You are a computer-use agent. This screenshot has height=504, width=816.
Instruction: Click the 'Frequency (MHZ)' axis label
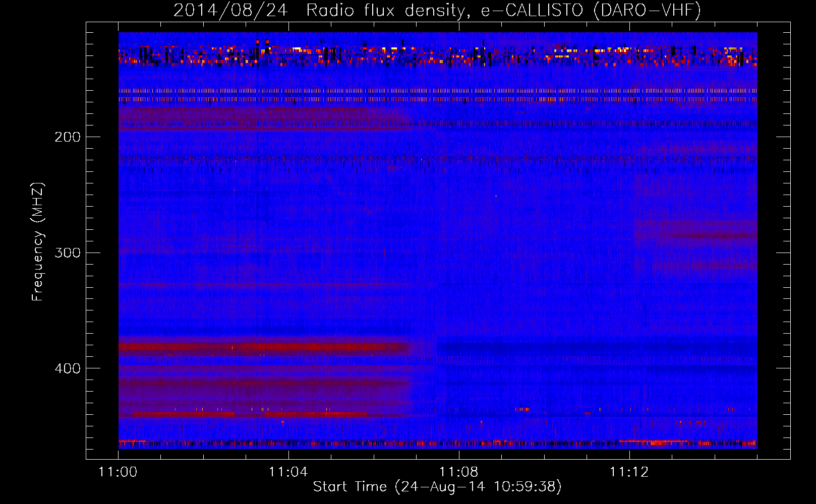(x=38, y=242)
